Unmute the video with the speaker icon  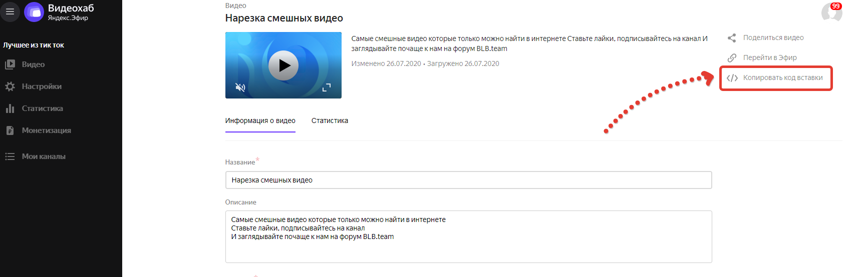point(240,87)
